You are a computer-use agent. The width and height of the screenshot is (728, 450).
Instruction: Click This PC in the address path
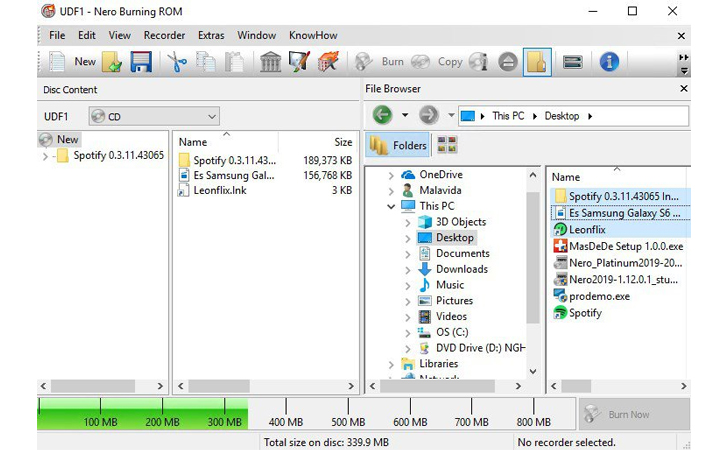click(508, 116)
